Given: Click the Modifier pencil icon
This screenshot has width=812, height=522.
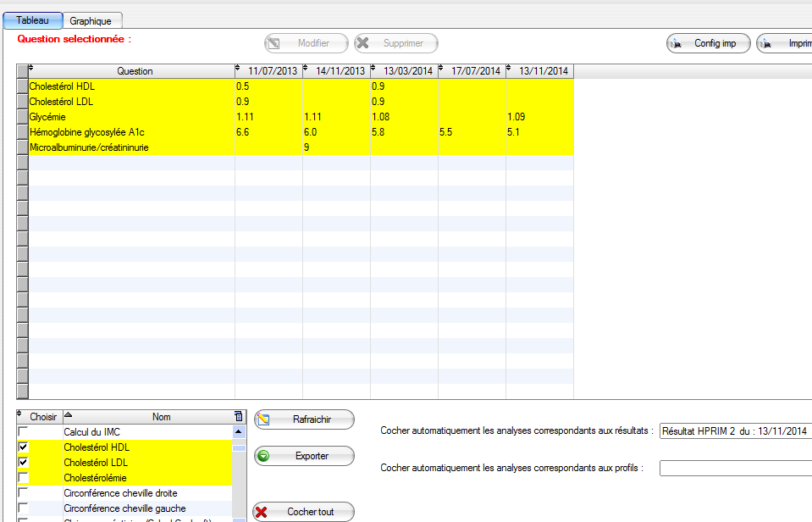Looking at the screenshot, I should (x=273, y=43).
